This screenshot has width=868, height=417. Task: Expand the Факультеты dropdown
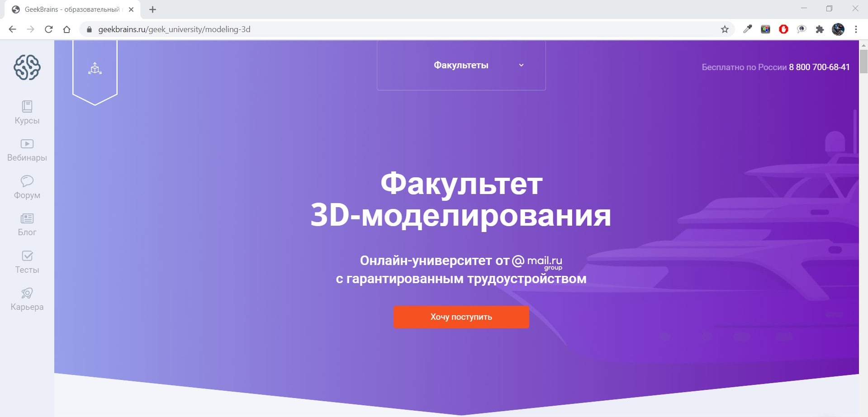[461, 65]
